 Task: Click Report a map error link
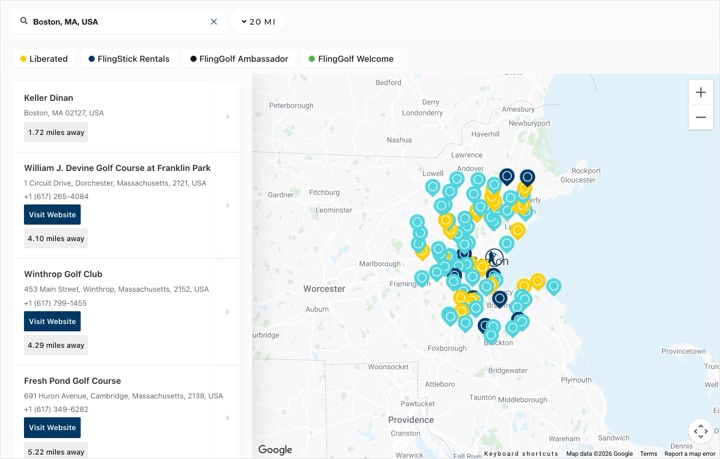coord(690,453)
